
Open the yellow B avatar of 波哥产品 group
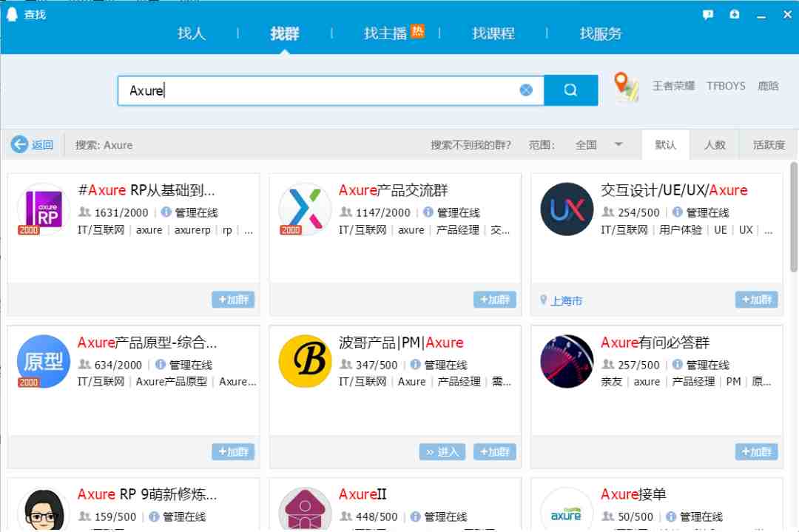(305, 361)
